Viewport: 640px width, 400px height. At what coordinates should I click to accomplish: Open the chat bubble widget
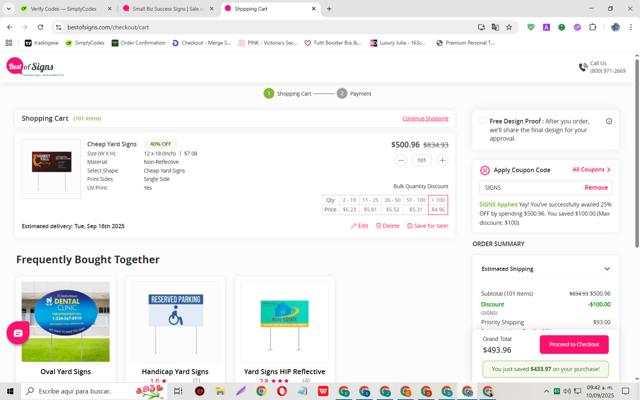point(18,333)
